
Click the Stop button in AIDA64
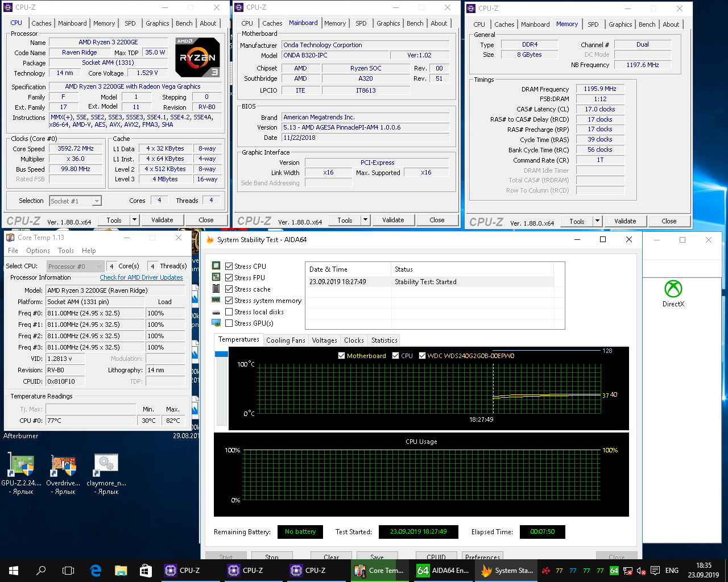pos(272,556)
